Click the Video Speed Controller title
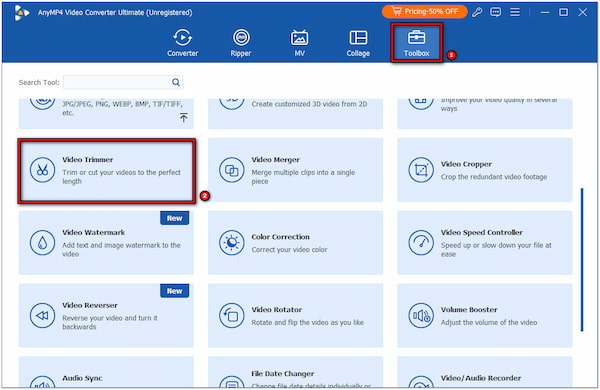 [x=481, y=232]
